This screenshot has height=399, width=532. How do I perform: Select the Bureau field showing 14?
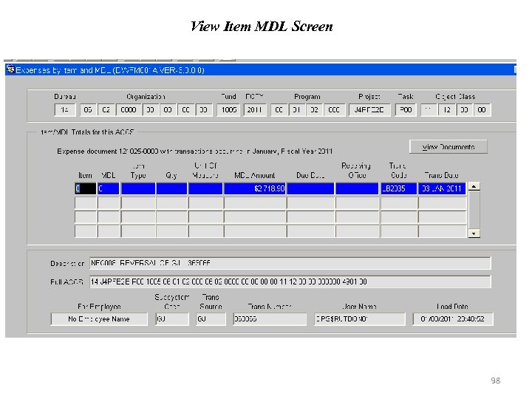[64, 110]
